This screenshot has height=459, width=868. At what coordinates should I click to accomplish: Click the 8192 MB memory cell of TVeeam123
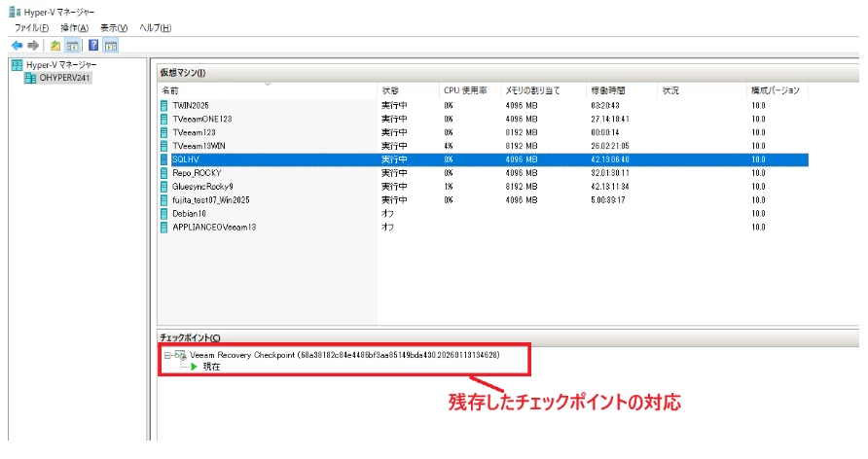522,132
